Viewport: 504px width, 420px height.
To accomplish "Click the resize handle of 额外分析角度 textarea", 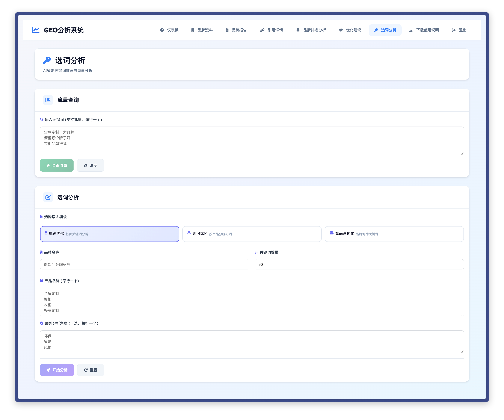I will point(462,351).
